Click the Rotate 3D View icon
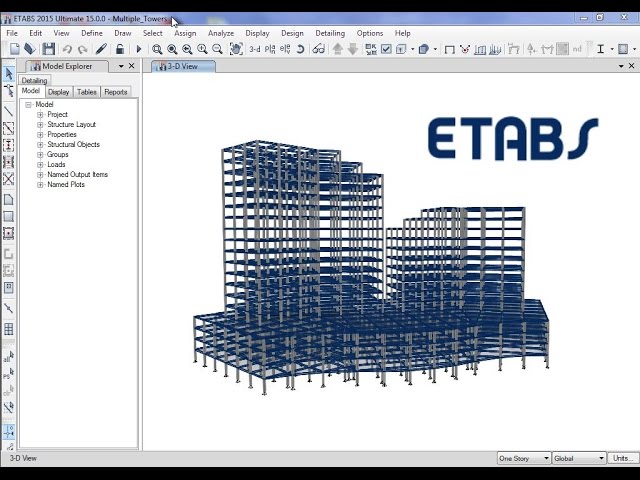The image size is (640, 480). 300,49
